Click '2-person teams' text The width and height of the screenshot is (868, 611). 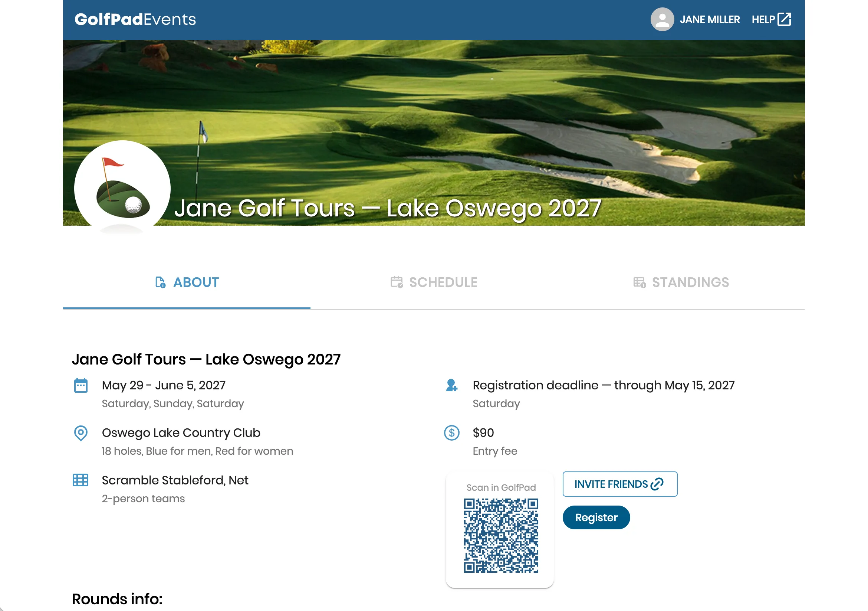(x=143, y=499)
